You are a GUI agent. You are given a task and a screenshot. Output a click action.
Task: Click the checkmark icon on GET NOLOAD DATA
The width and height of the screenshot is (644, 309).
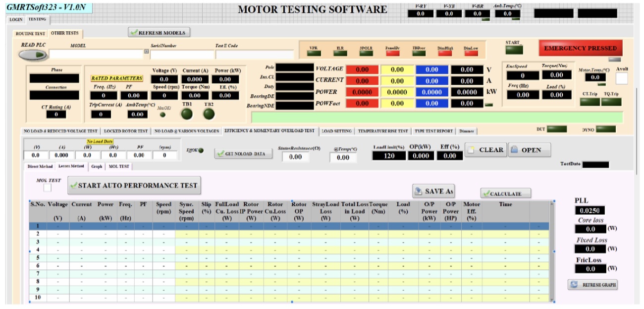coord(221,154)
